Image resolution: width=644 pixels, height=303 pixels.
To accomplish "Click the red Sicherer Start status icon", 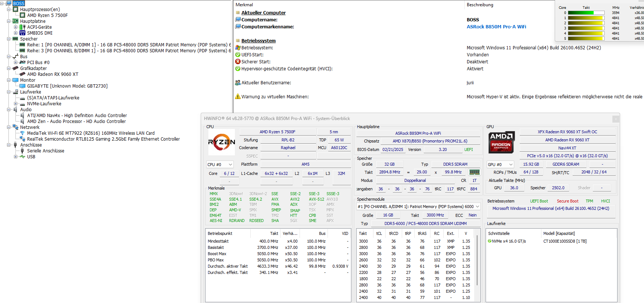I will (x=238, y=61).
